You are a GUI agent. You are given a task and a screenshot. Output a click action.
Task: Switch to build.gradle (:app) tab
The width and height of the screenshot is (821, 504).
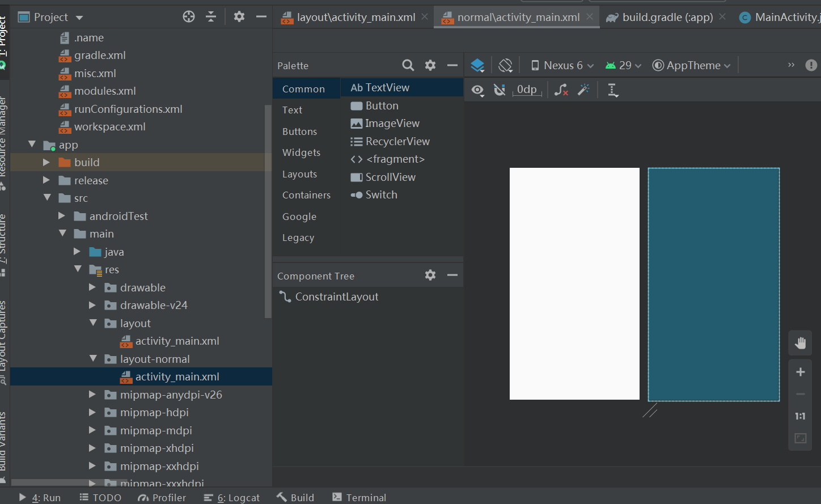coord(660,17)
